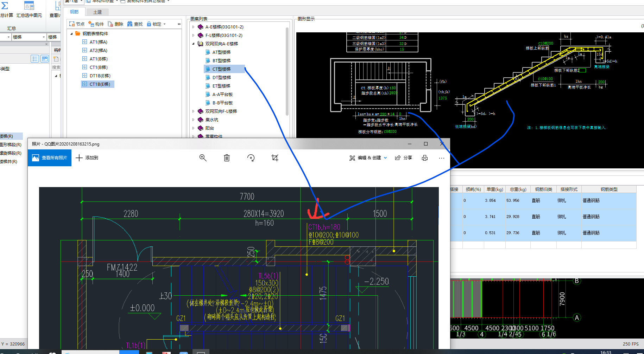Image resolution: width=644 pixels, height=354 pixels.
Task: Click the toolbar overflow double-arrow icon
Action: pos(179,24)
